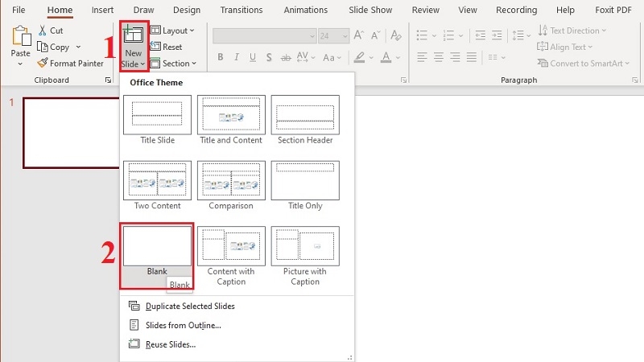Apply text highlight color
The image size is (644, 362).
(359, 57)
